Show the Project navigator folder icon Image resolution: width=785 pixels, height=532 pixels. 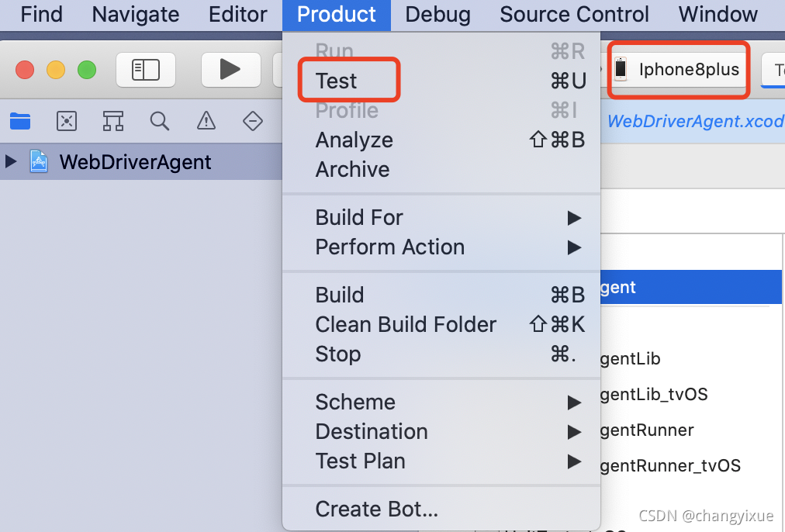pyautogui.click(x=20, y=121)
